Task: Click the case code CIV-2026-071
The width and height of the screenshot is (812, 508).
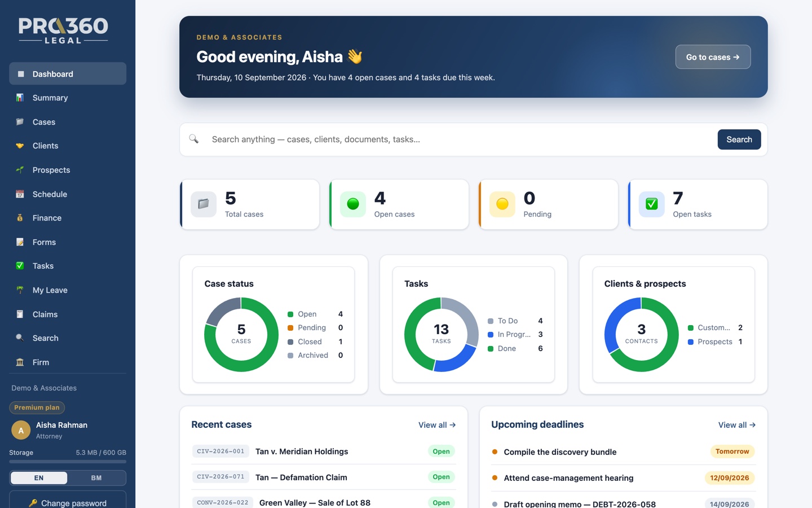Action: pos(220,477)
